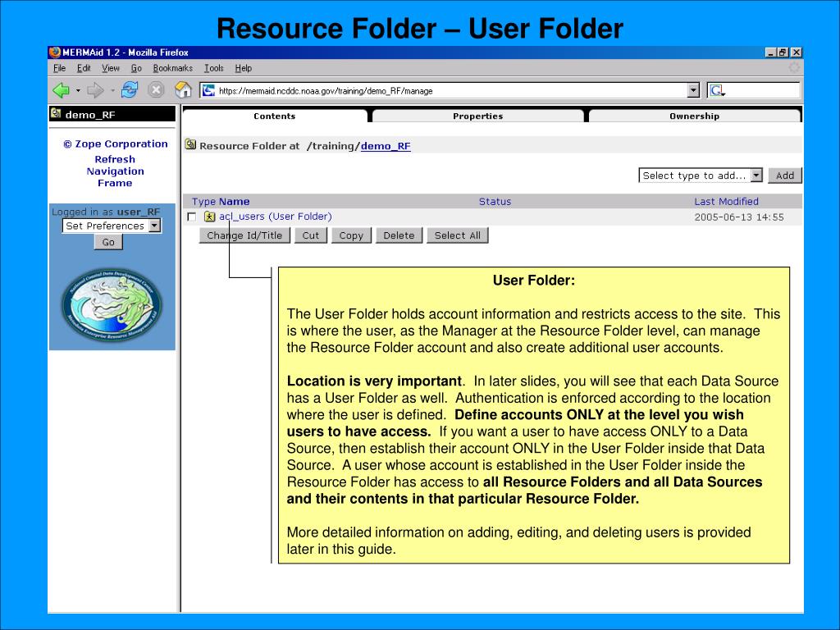Screen dimensions: 840x630
Task: Click the Add button
Action: coord(785,176)
